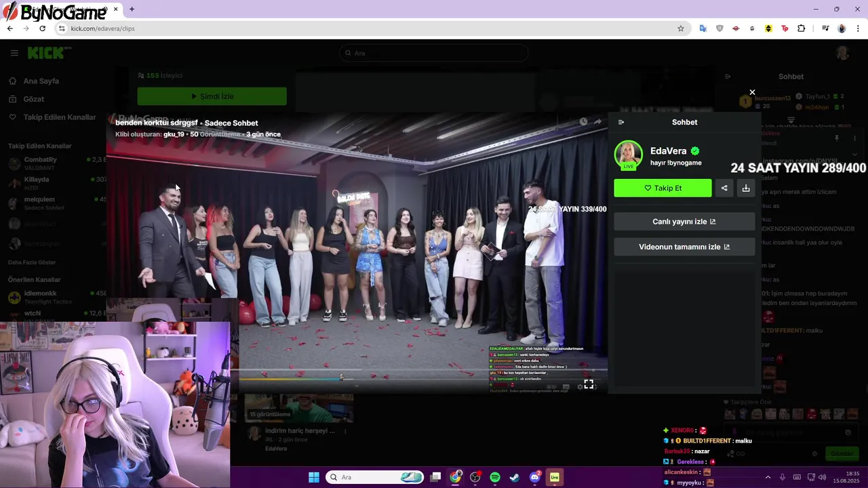Open a new browser tab
868x488 pixels.
(x=132, y=9)
